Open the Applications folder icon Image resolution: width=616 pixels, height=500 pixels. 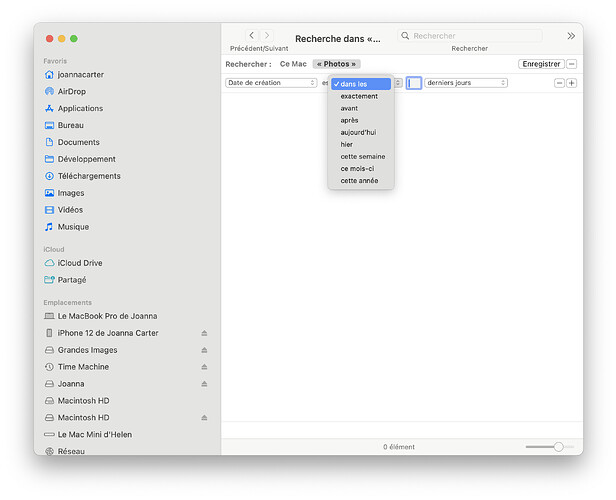(x=49, y=108)
